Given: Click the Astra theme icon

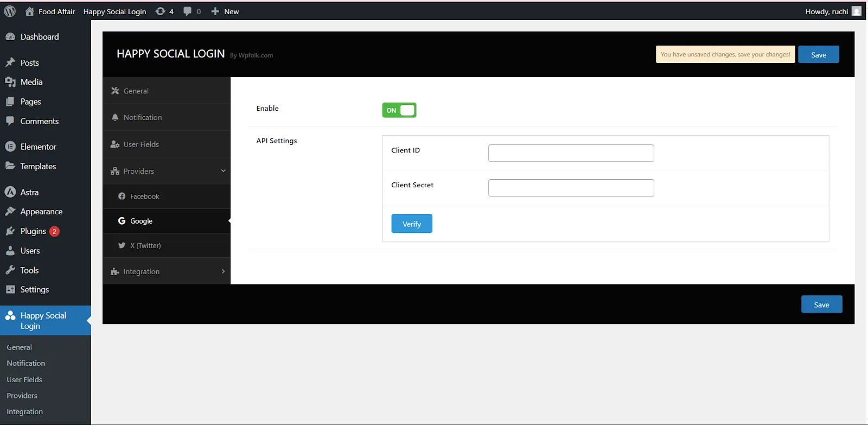Looking at the screenshot, I should [10, 192].
